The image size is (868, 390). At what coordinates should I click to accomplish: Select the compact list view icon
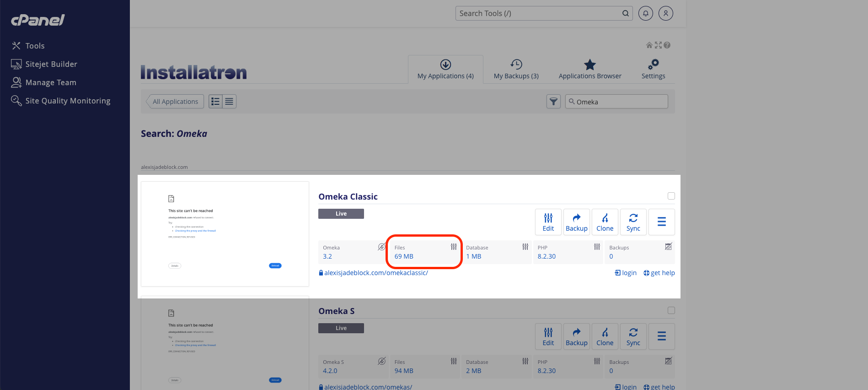(229, 102)
